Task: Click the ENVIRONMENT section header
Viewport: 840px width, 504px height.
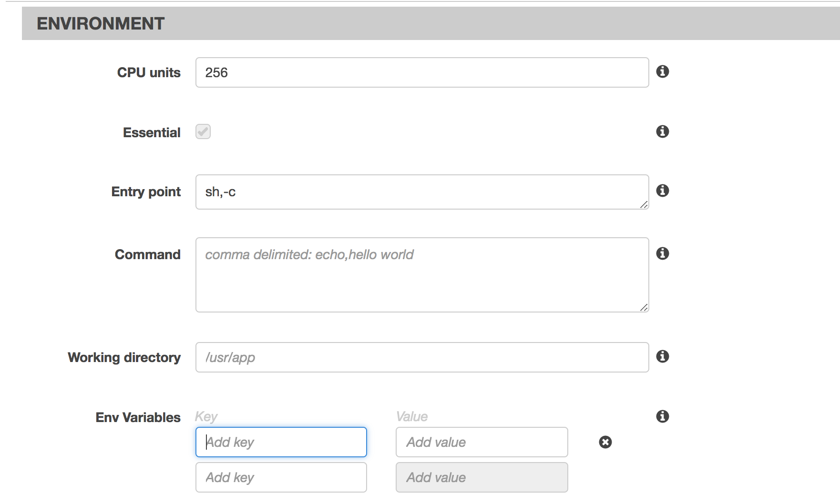Action: point(101,23)
